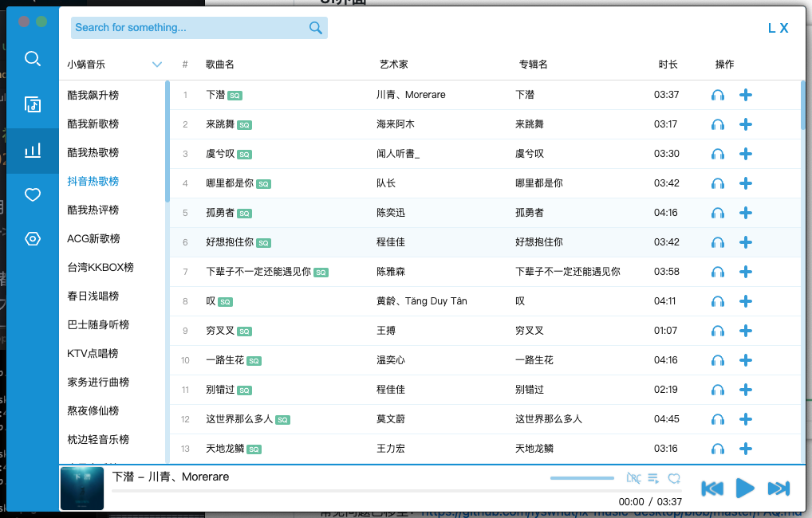Screen dimensions: 812x518
Task: Click album name 天地龙鳞
Action: 534,449
